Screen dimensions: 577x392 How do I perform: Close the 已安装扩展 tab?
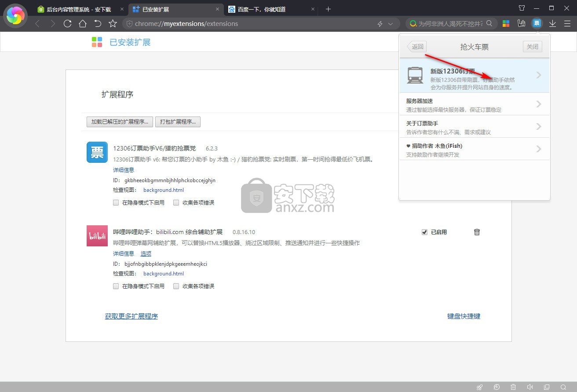point(217,9)
